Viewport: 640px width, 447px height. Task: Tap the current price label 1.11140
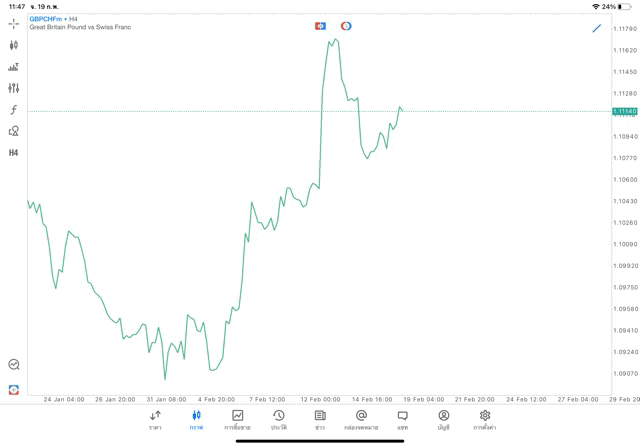click(x=625, y=111)
